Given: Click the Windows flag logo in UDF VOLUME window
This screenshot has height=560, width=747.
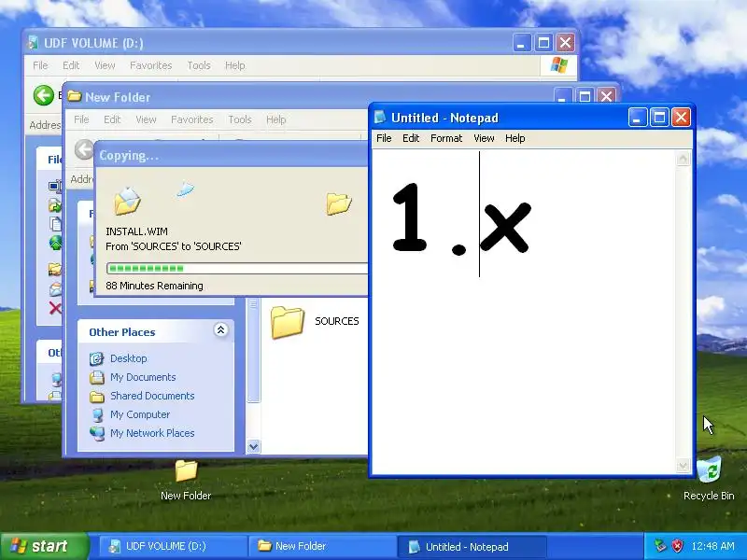Looking at the screenshot, I should (x=558, y=65).
